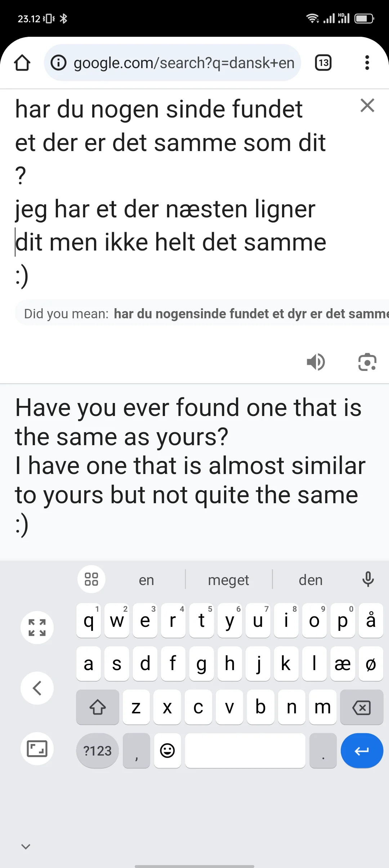The width and height of the screenshot is (389, 868).
Task: Tap the Danish source text field
Action: pyautogui.click(x=169, y=191)
